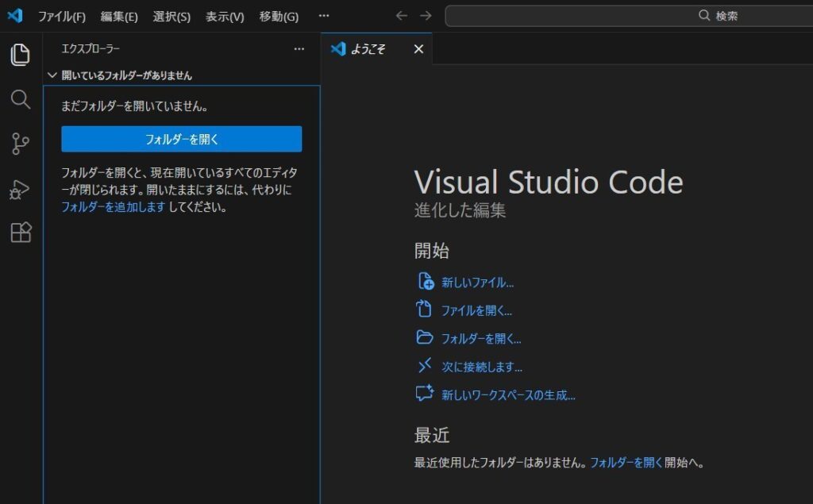Screen dimensions: 813x504
Task: Open the Search view icon
Action: 20,100
